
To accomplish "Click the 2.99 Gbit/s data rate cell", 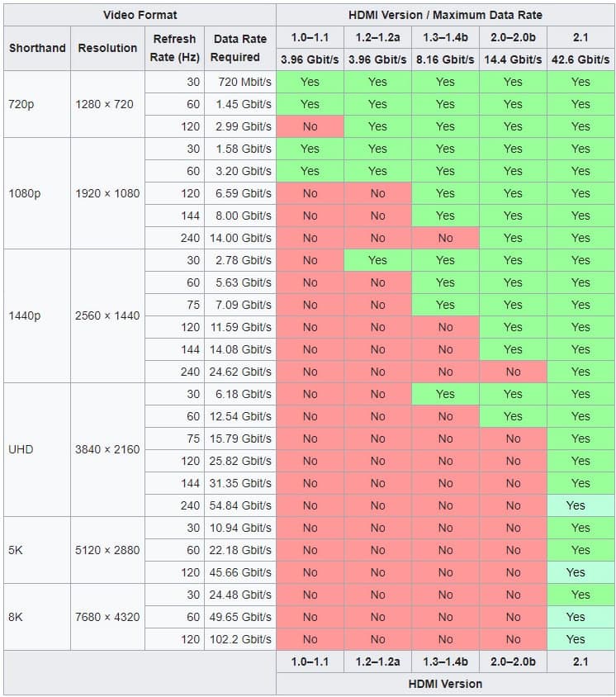I will click(x=240, y=126).
